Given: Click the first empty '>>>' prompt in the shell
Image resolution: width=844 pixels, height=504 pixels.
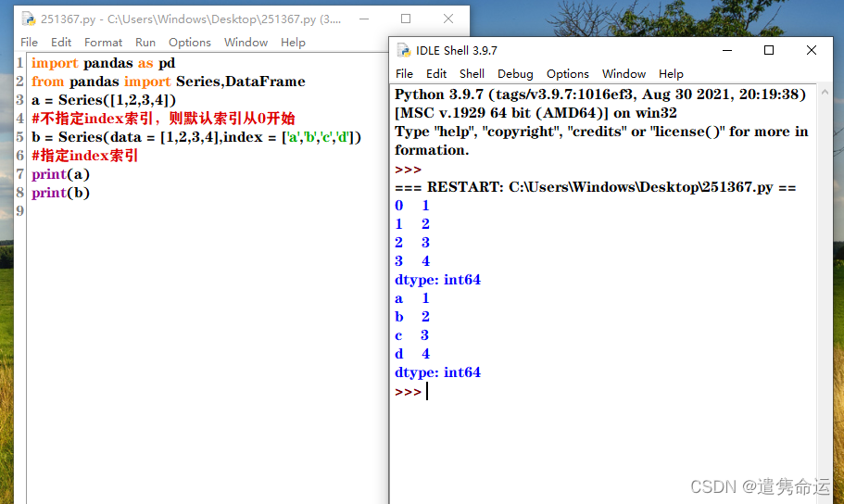Looking at the screenshot, I should point(408,169).
